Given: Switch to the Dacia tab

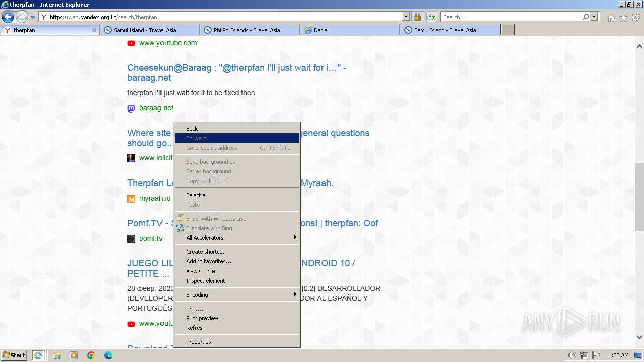Looking at the screenshot, I should 350,30.
